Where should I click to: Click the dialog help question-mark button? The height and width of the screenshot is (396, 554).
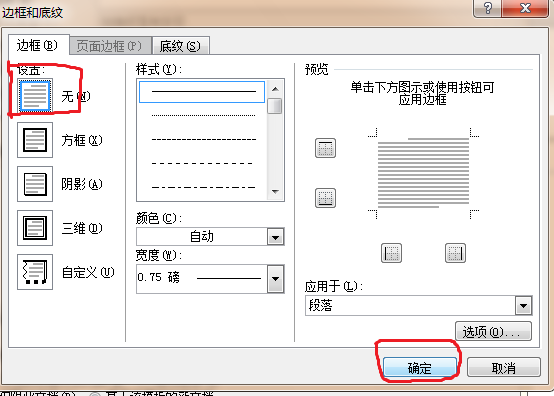point(487,8)
